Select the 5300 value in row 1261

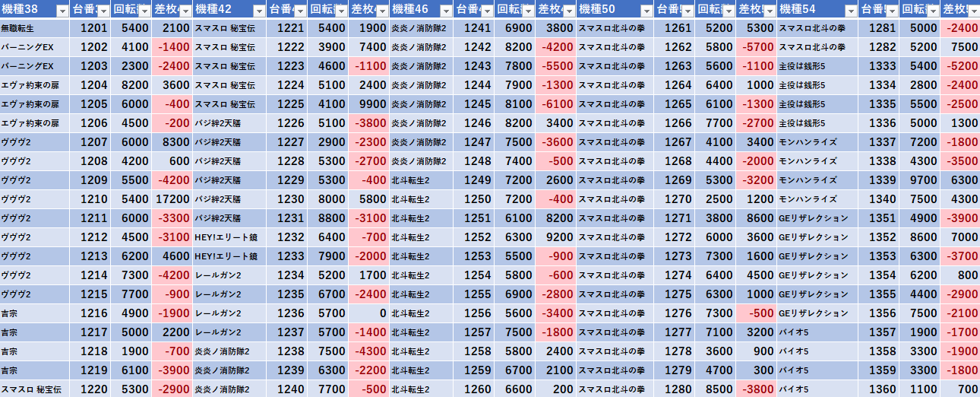coord(756,28)
